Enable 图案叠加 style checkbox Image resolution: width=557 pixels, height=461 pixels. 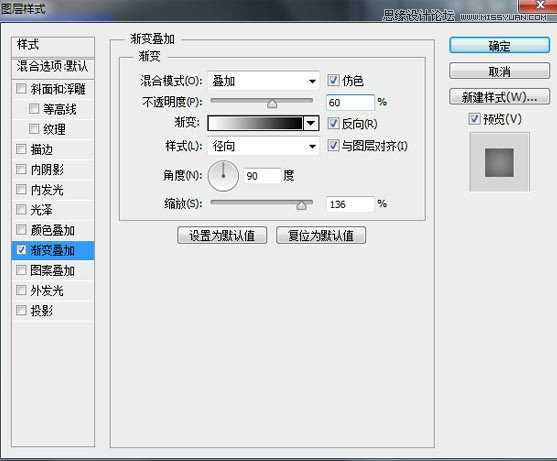[21, 270]
